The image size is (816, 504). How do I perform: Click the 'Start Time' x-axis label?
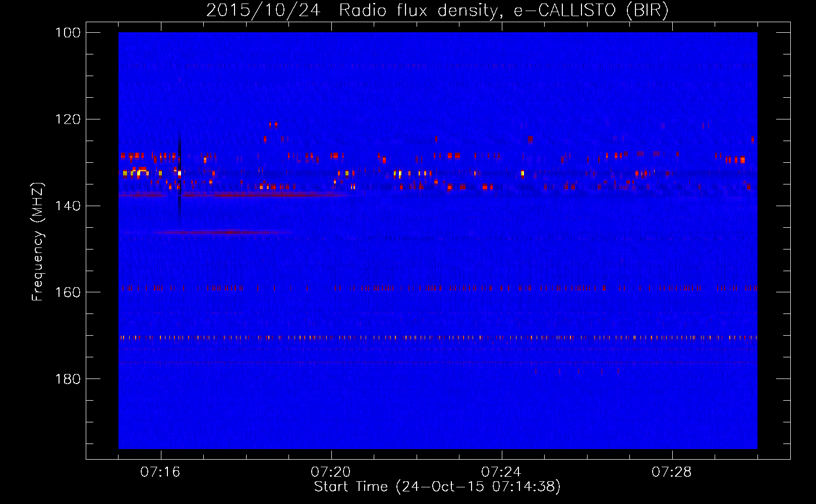tap(437, 487)
